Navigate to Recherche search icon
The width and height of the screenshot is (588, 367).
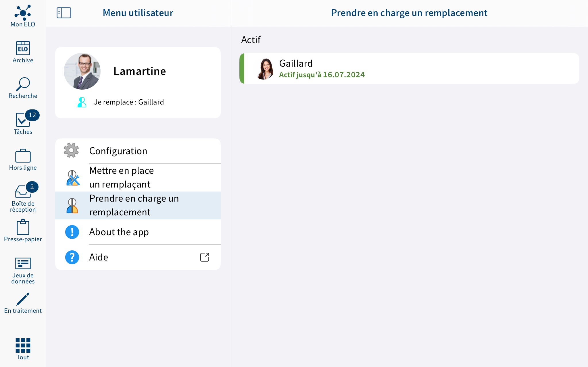click(x=23, y=84)
